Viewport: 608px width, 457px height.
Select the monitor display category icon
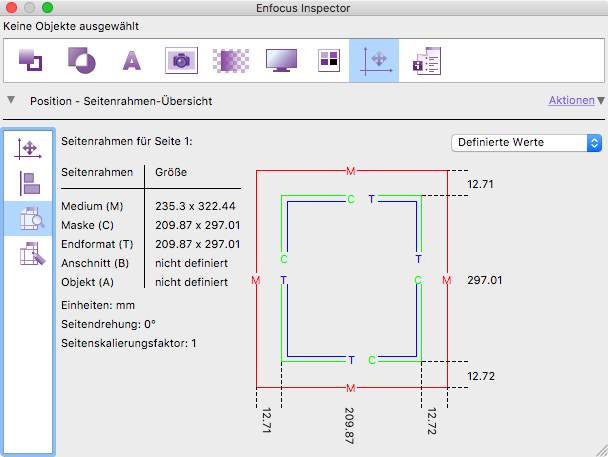pyautogui.click(x=281, y=61)
